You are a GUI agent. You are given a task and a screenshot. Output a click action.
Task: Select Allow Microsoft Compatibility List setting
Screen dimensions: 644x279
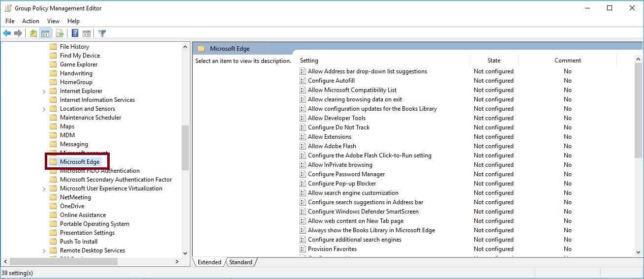[352, 90]
